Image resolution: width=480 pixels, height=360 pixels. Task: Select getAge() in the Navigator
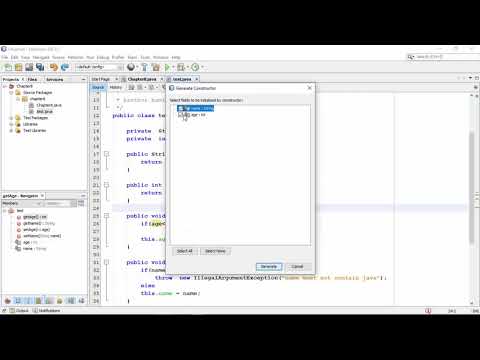(35, 217)
